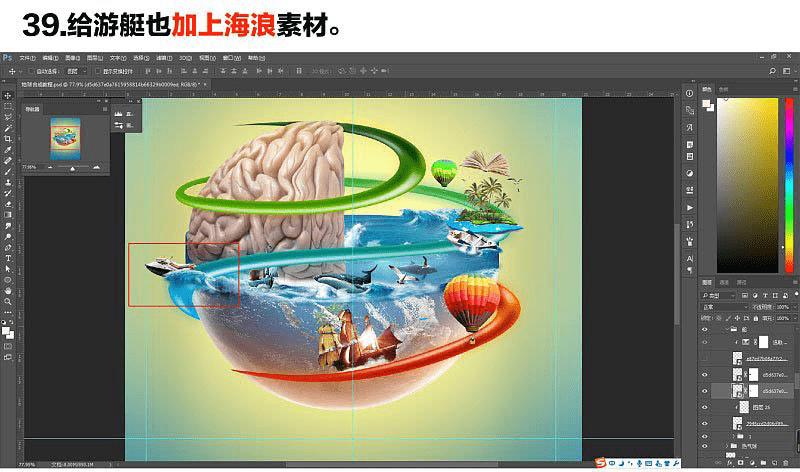Select the Eyedropper tool

8,150
